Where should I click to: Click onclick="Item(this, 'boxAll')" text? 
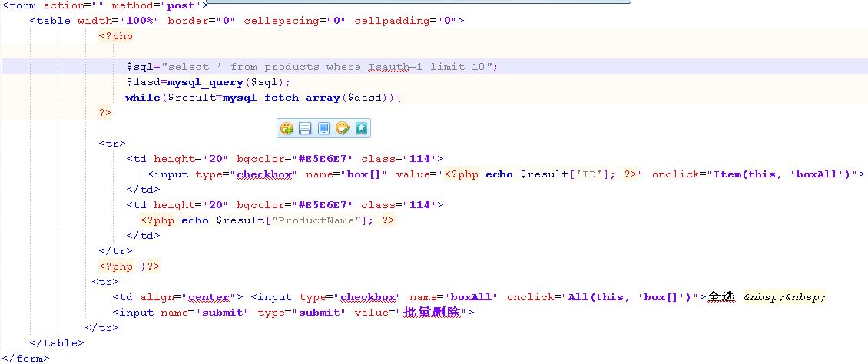tap(754, 174)
